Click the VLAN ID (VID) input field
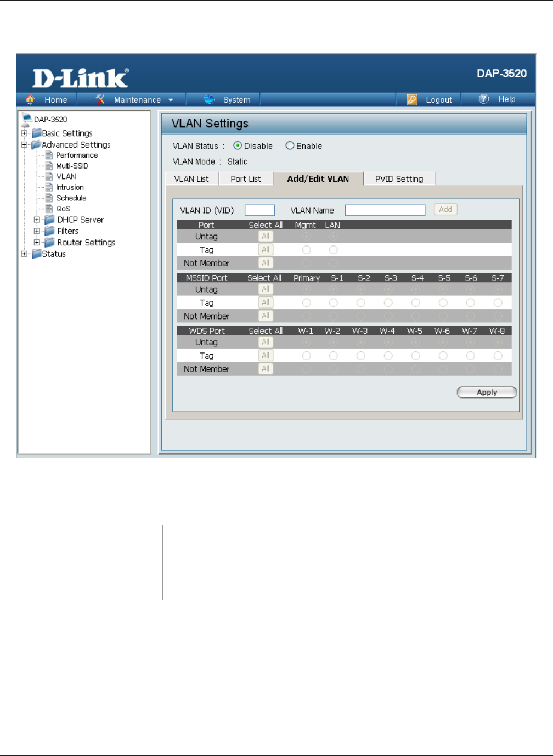Viewport: 553px width, 756px height. 259,210
